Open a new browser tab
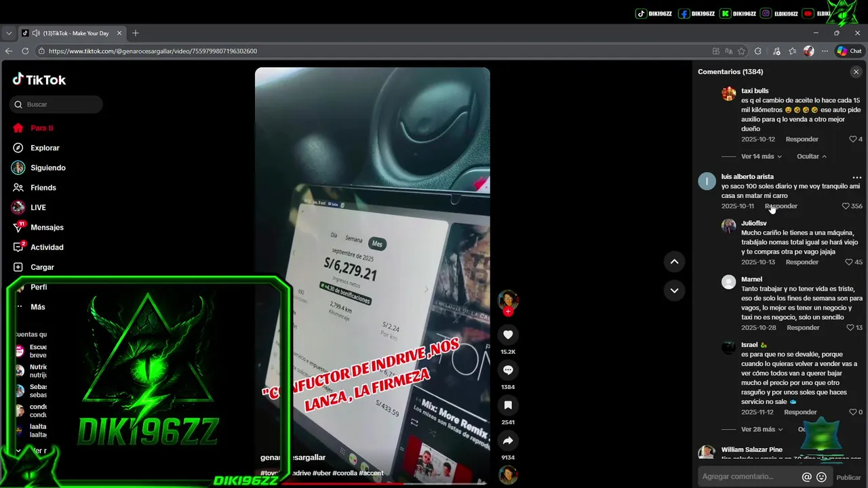This screenshot has width=868, height=488. [x=135, y=33]
